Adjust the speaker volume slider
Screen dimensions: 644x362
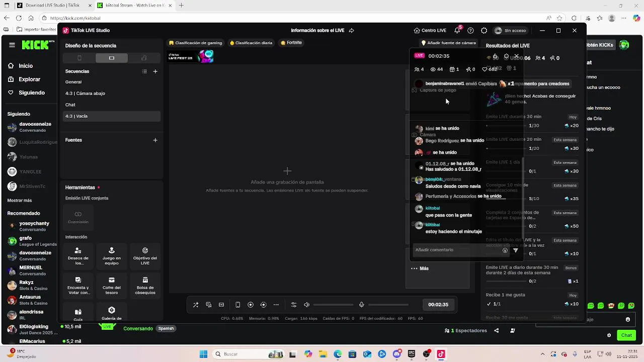334,305
